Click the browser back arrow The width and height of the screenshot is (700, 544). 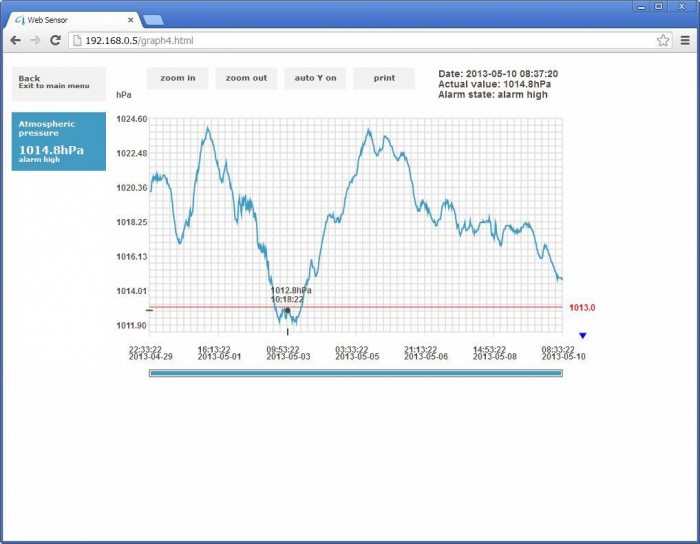coord(15,40)
